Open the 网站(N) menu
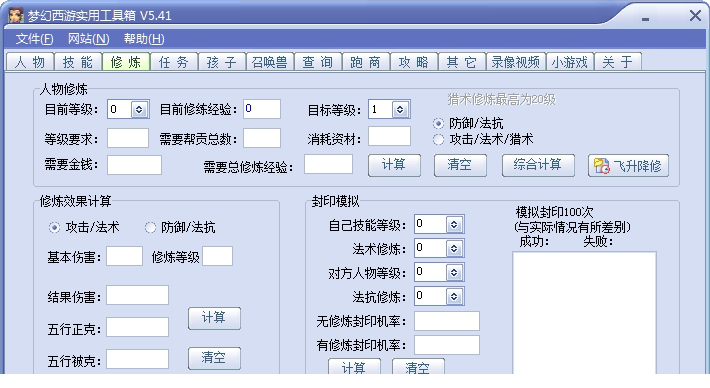This screenshot has width=710, height=388. (89, 39)
